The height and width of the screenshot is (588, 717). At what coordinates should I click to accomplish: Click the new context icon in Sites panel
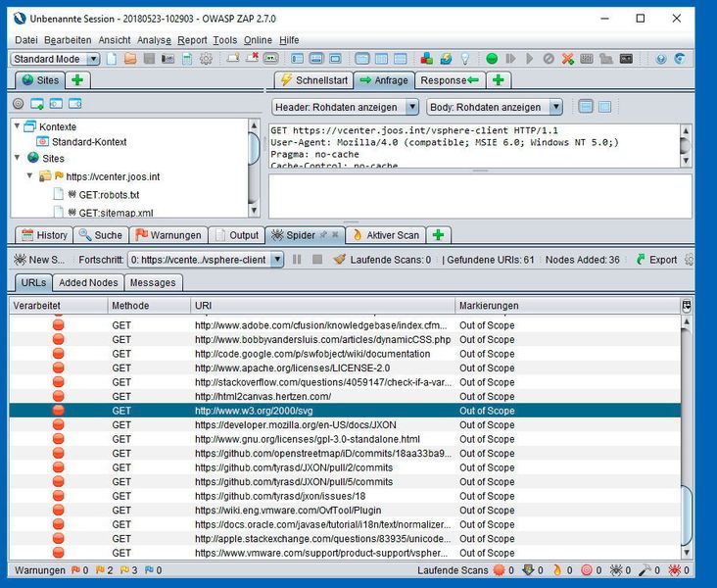tap(37, 104)
